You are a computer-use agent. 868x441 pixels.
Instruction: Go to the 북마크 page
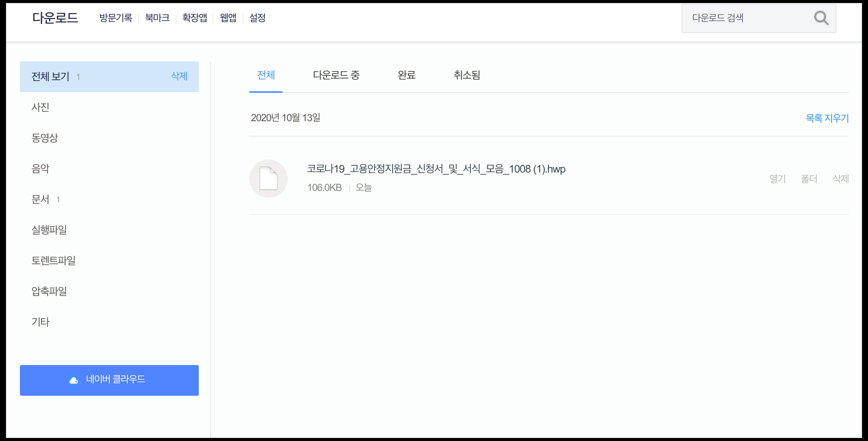[x=157, y=18]
